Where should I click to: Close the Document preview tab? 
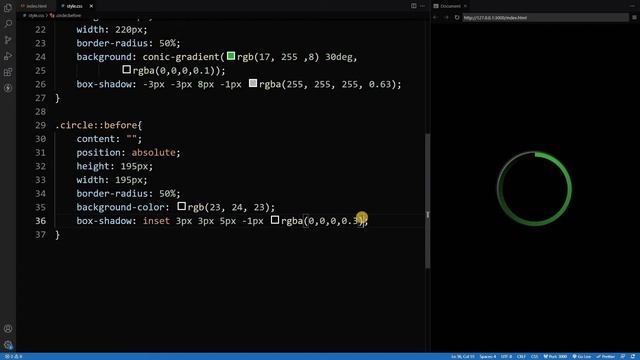[465, 6]
